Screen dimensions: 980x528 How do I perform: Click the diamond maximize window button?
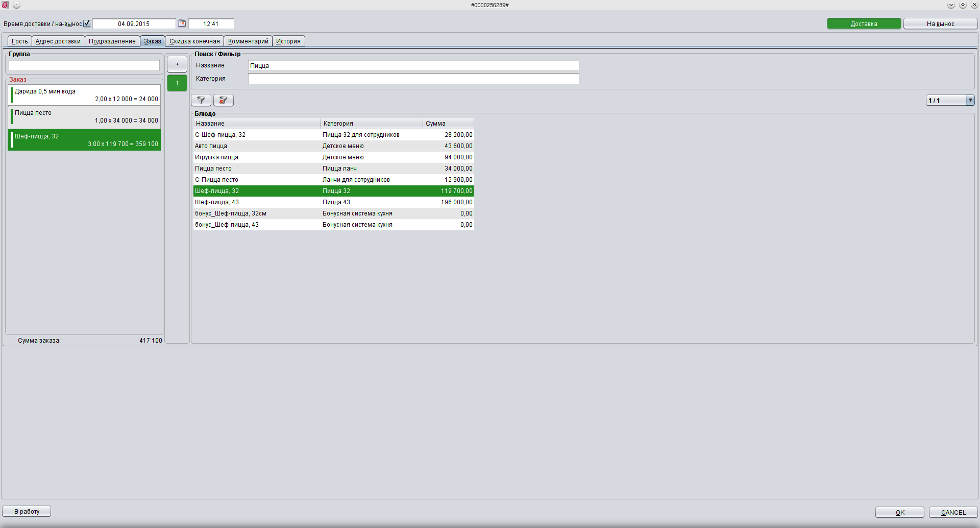pyautogui.click(x=963, y=5)
